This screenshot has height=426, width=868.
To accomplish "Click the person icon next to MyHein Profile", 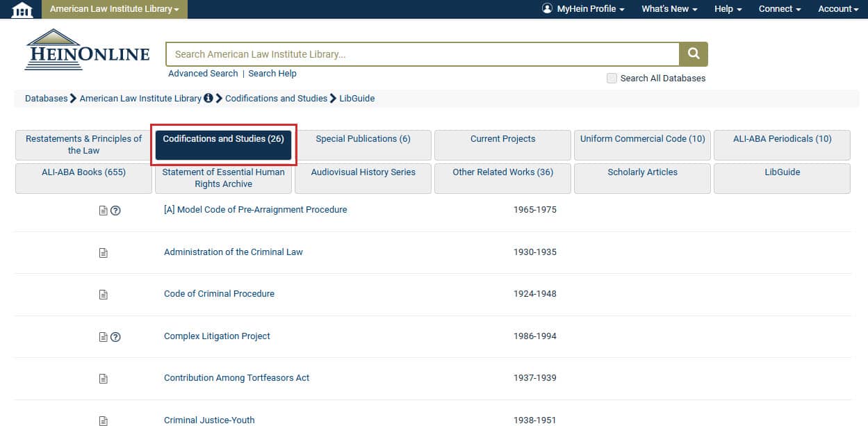I will [548, 9].
